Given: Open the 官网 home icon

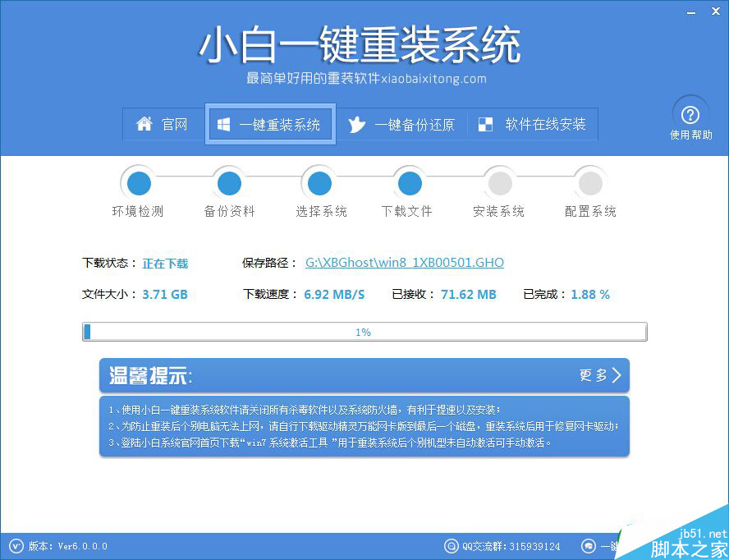Looking at the screenshot, I should tap(143, 124).
